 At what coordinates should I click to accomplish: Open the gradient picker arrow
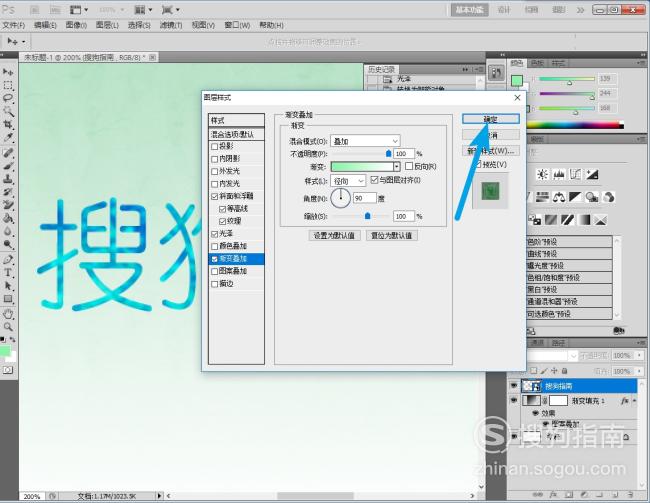tap(397, 167)
